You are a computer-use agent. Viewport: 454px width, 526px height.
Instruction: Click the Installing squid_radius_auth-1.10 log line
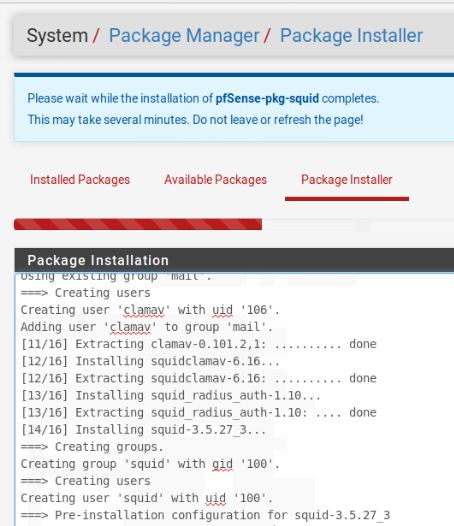(170, 396)
